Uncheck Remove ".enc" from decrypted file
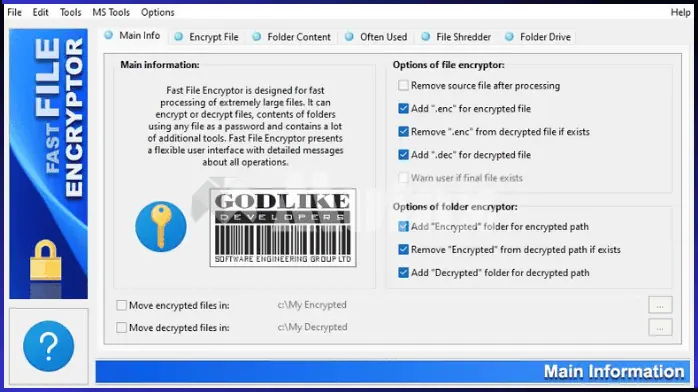 point(403,132)
